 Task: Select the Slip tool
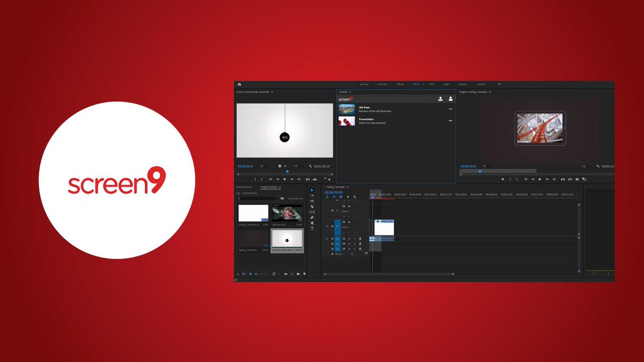pyautogui.click(x=312, y=212)
